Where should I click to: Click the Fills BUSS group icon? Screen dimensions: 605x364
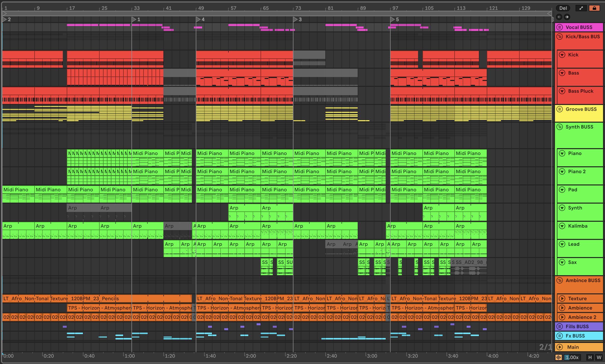click(560, 326)
